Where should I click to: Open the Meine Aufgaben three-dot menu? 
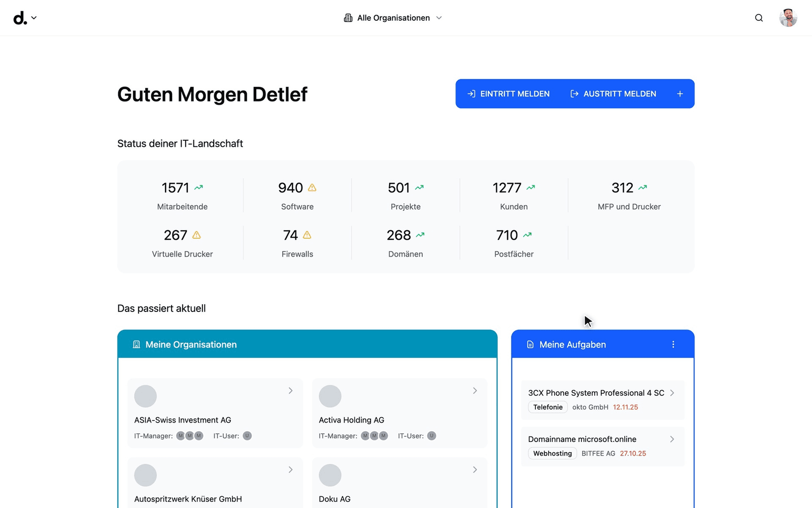point(673,344)
